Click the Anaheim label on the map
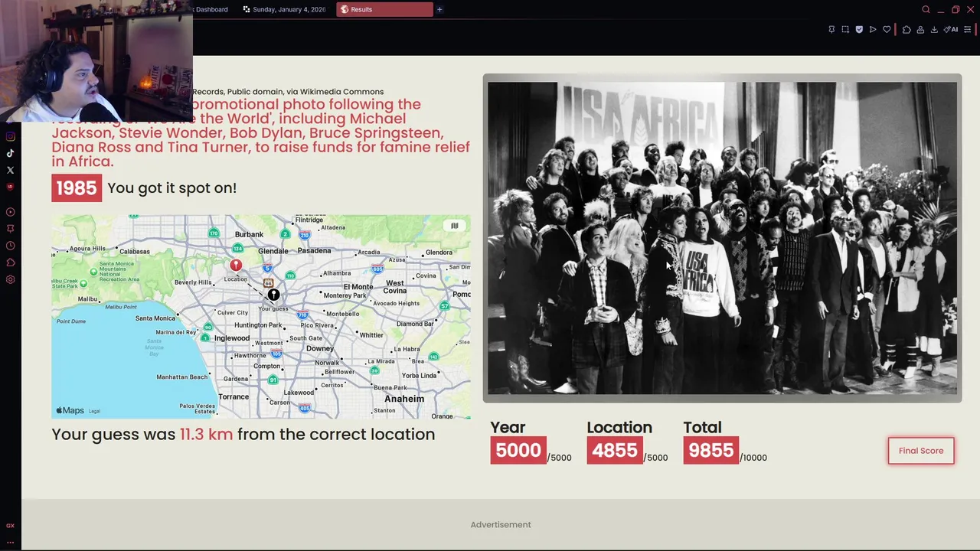This screenshot has width=980, height=551. pyautogui.click(x=404, y=399)
